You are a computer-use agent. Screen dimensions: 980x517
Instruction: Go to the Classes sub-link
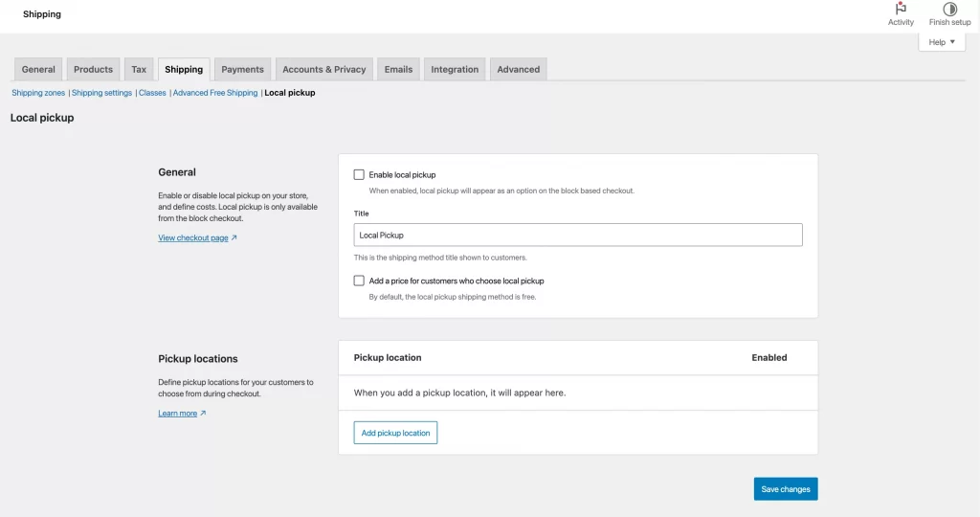click(x=152, y=93)
